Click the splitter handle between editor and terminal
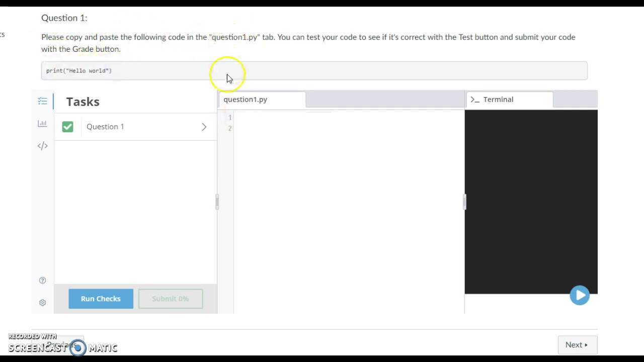The width and height of the screenshot is (644, 362). [x=464, y=202]
